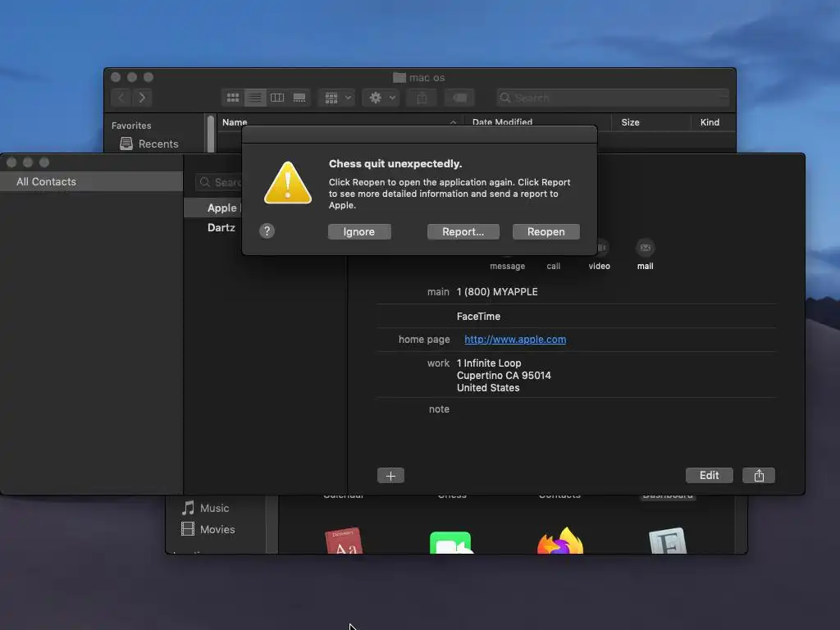Select the FaceTime app icon
Image resolution: width=840 pixels, height=630 pixels.
coord(451,542)
